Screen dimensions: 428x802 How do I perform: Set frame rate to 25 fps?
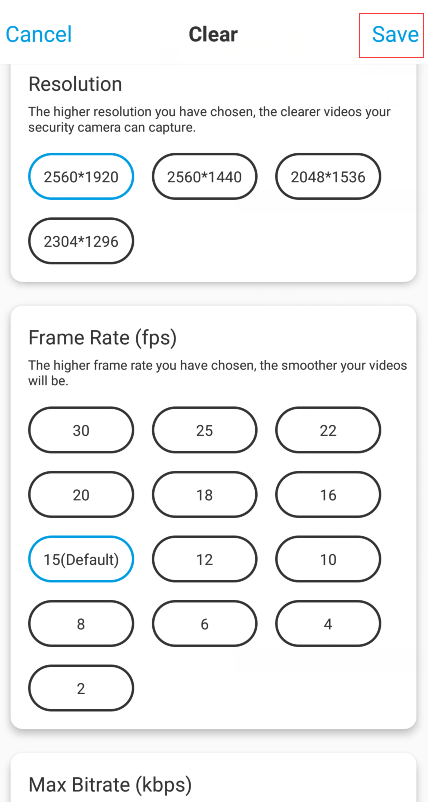coord(205,431)
